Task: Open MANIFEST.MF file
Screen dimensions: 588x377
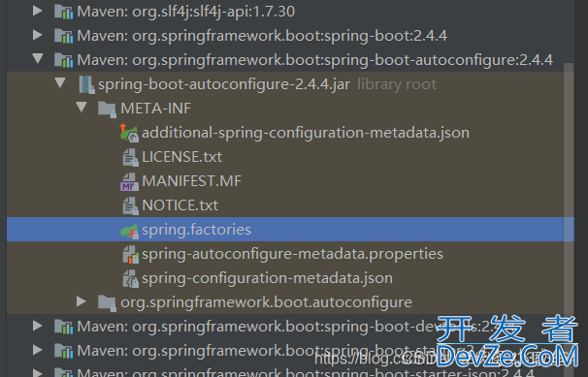Action: pyautogui.click(x=191, y=181)
